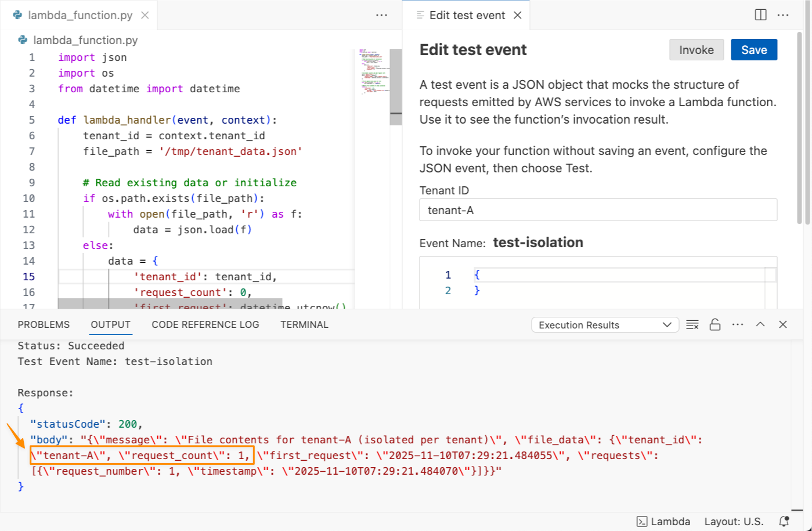
Task: Close the Output panel with the X icon
Action: [x=782, y=324]
